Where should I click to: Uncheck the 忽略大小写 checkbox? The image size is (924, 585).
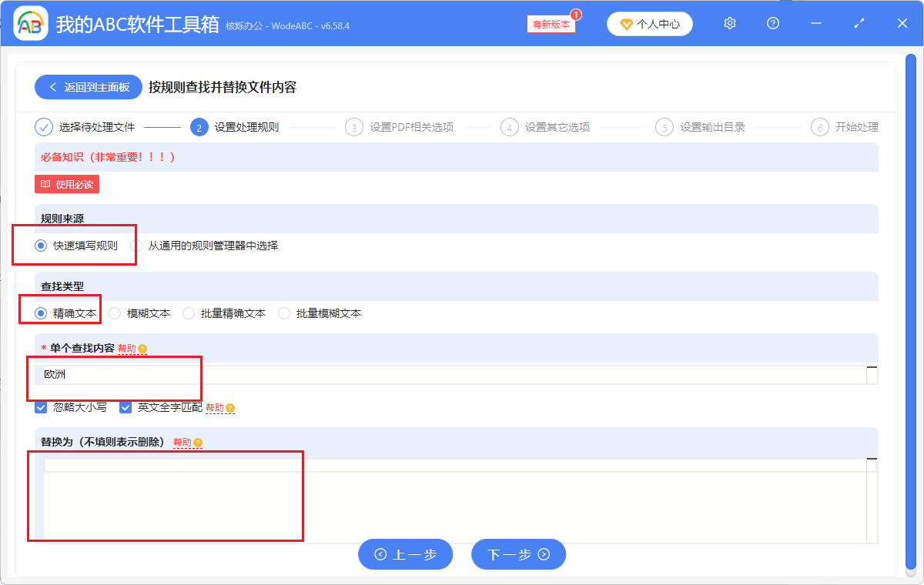tap(41, 407)
